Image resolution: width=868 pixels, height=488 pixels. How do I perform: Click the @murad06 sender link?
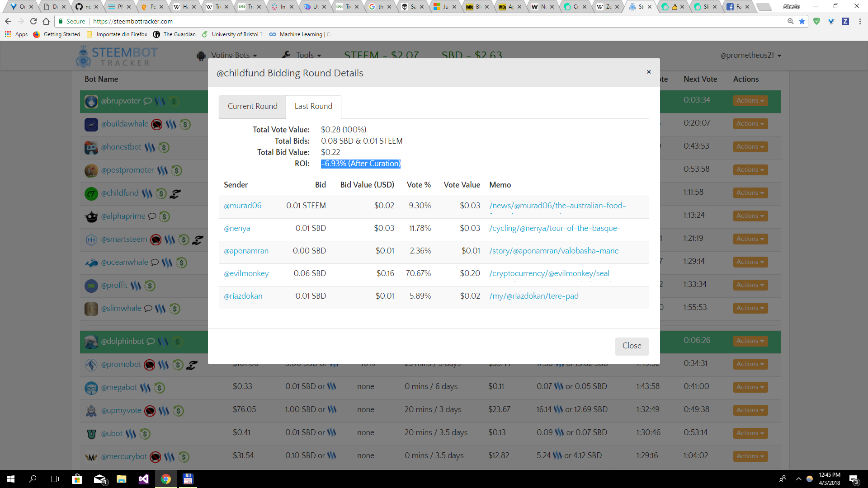coord(242,206)
